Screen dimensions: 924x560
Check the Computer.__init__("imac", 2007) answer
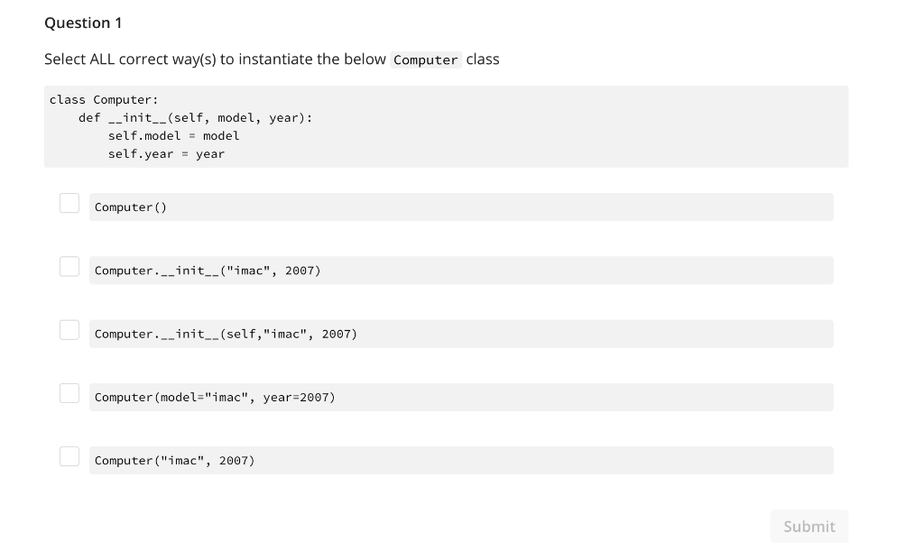(69, 266)
